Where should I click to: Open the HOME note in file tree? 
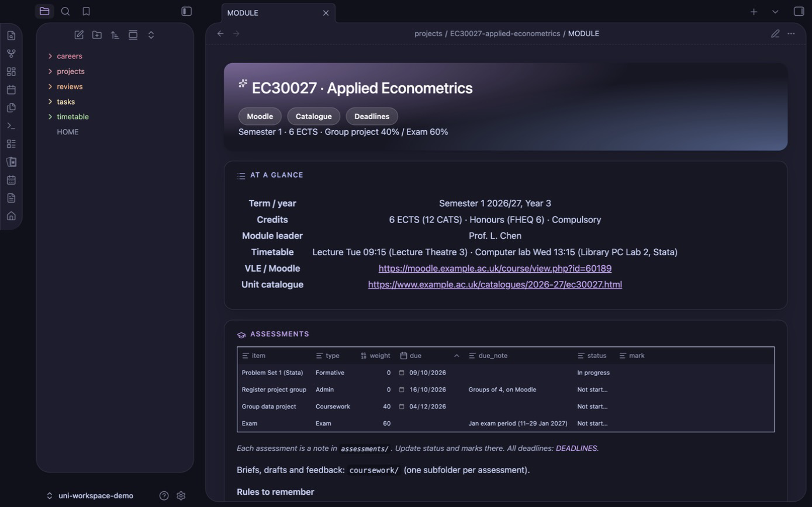(68, 132)
